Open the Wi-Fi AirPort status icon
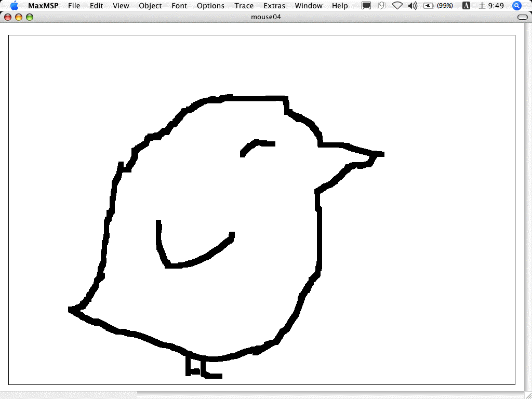This screenshot has width=532, height=399. [x=397, y=5]
